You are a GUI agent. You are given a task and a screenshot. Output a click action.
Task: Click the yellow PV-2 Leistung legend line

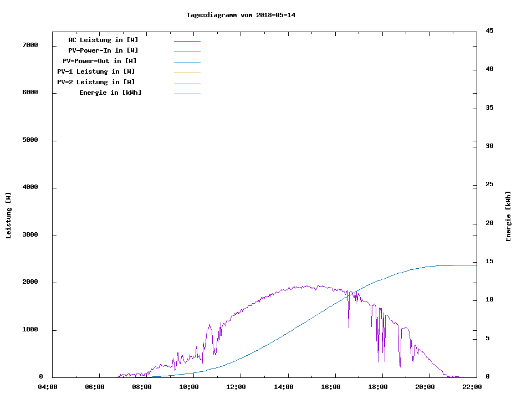pyautogui.click(x=187, y=83)
